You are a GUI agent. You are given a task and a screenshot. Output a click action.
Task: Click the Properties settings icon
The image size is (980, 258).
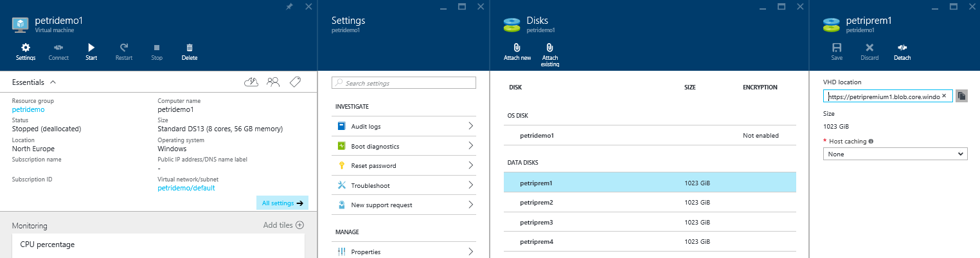(342, 252)
